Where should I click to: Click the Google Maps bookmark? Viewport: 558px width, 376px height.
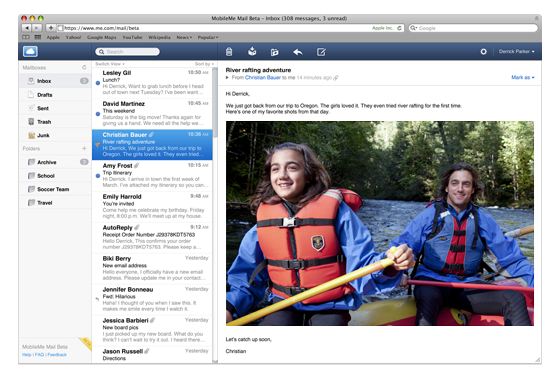pyautogui.click(x=102, y=37)
